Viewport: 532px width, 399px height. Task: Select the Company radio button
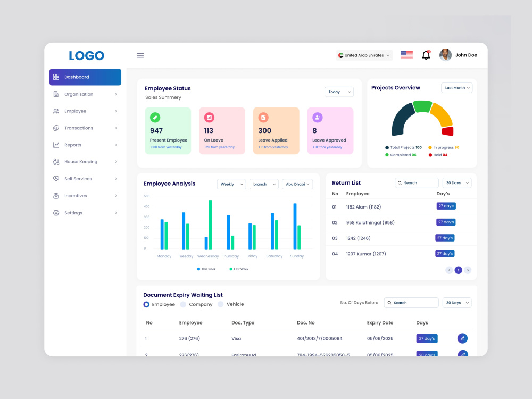click(183, 304)
